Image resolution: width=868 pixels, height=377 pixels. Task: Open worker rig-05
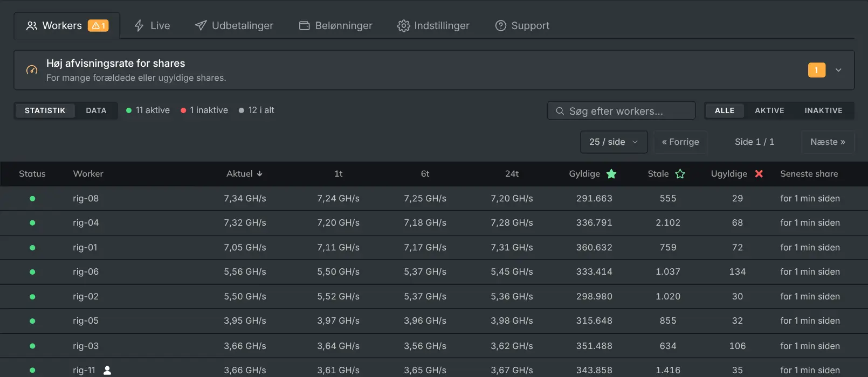pyautogui.click(x=86, y=321)
